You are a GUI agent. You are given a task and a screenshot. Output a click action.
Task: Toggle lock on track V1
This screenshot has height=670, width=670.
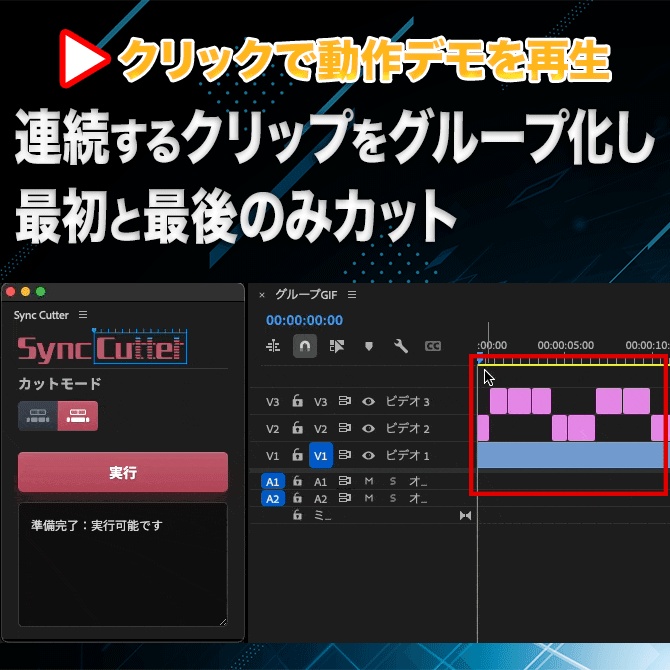[x=297, y=455]
